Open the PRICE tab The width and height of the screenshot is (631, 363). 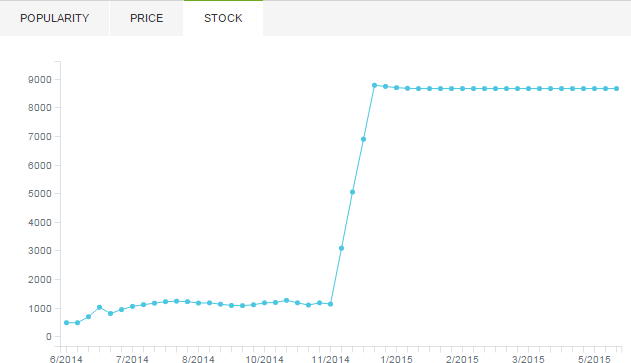pyautogui.click(x=146, y=18)
